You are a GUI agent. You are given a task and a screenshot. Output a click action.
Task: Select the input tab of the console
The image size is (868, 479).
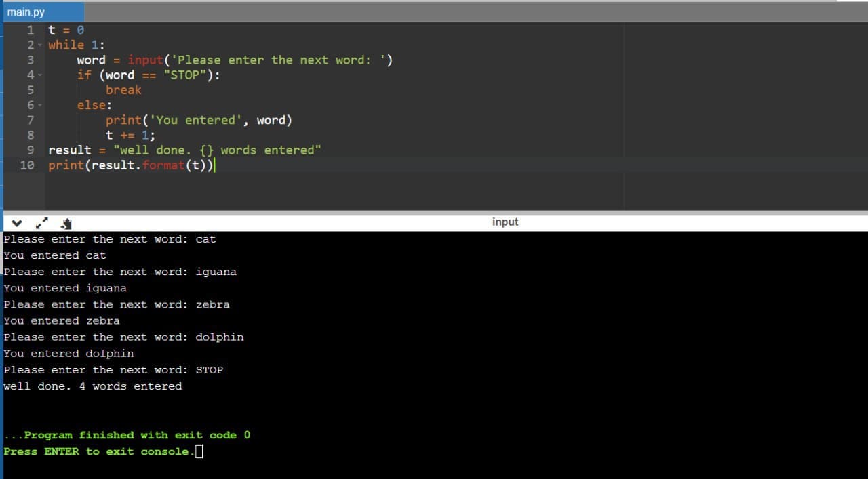pos(505,222)
